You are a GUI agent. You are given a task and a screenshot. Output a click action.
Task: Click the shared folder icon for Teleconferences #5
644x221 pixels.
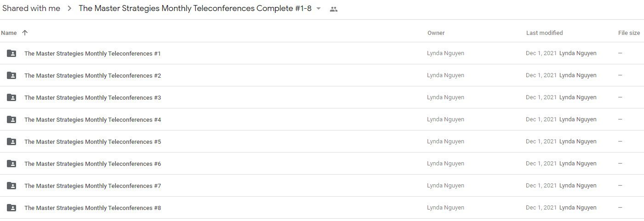point(11,142)
